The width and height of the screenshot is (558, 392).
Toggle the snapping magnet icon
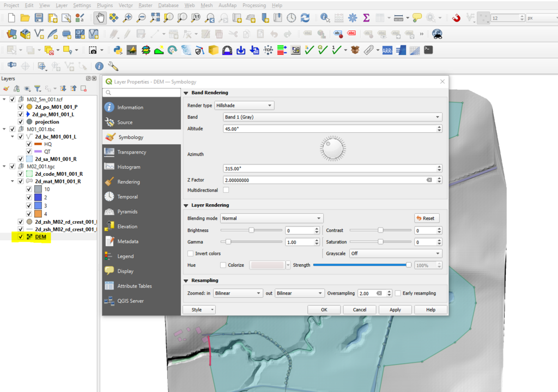click(457, 18)
